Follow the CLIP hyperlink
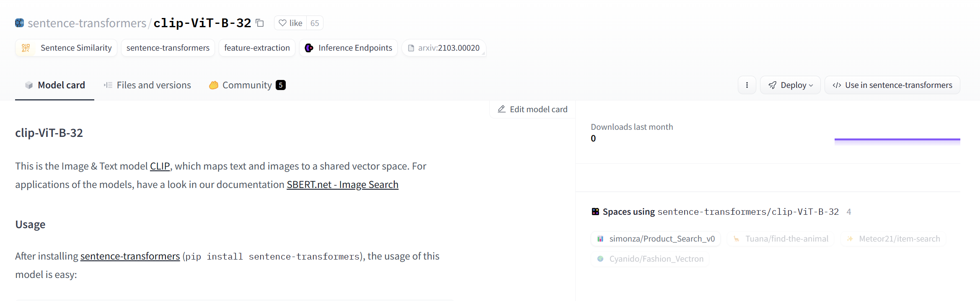980x301 pixels. 160,166
